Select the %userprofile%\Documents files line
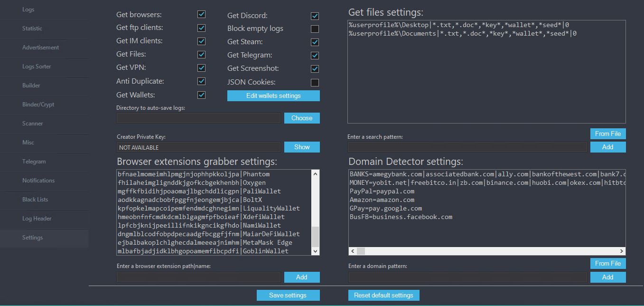The image size is (644, 306). click(463, 33)
